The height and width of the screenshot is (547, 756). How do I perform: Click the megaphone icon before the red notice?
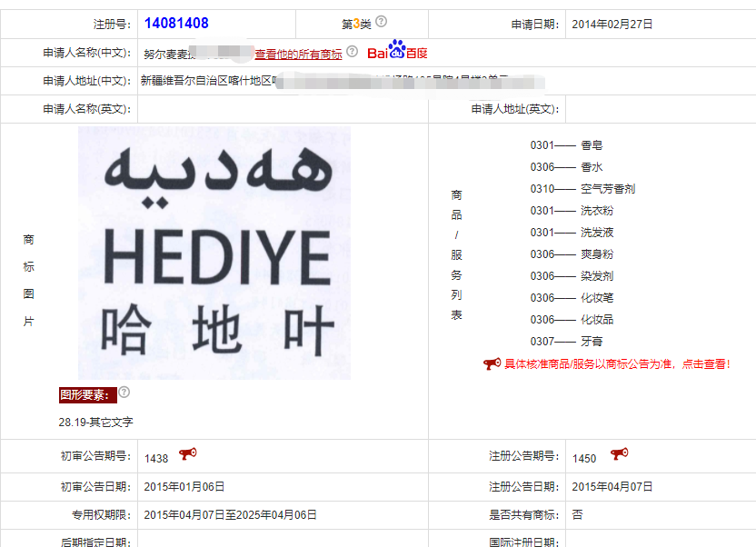pos(492,363)
